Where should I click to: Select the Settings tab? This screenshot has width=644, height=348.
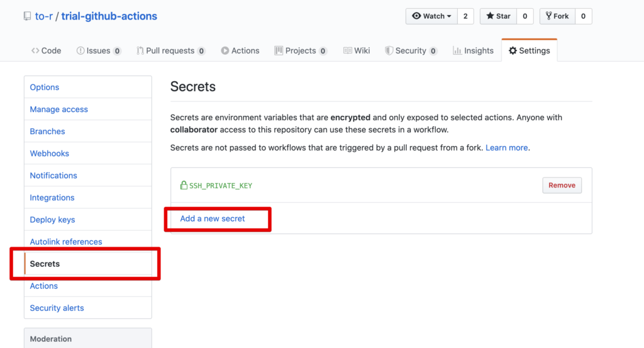point(530,50)
